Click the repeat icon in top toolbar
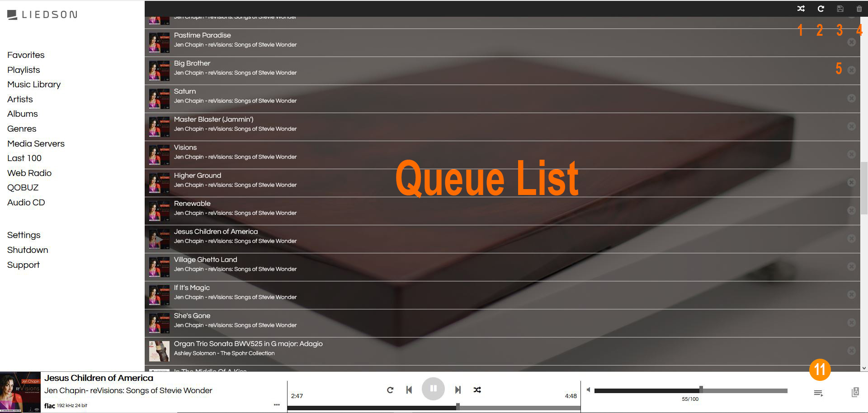 [821, 9]
